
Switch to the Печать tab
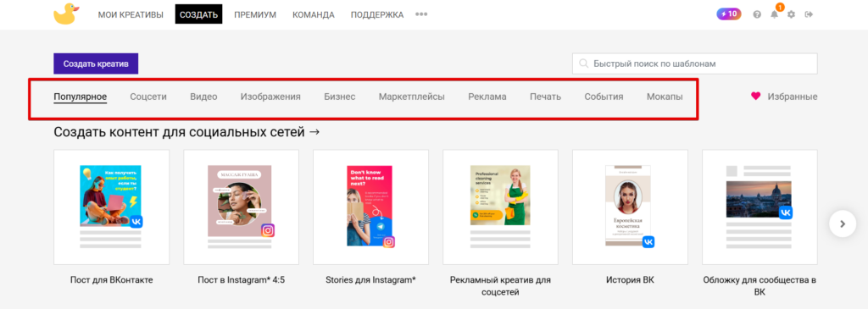point(545,97)
